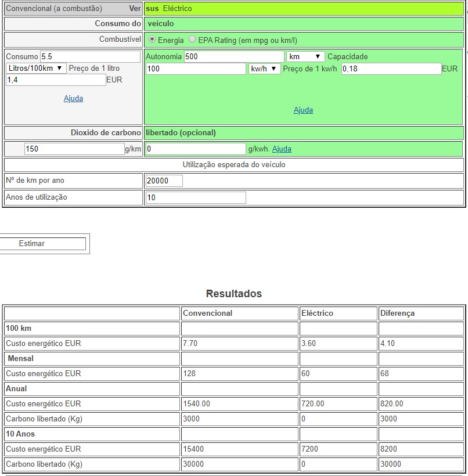The height and width of the screenshot is (476, 468).
Task: Select the Capacidade field showing 100
Action: [x=196, y=68]
